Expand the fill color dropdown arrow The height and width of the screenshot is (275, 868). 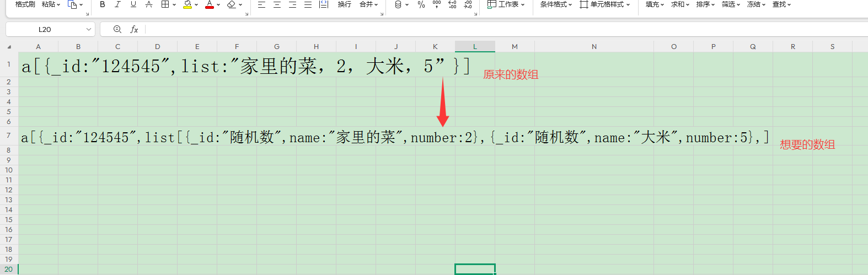pyautogui.click(x=196, y=5)
